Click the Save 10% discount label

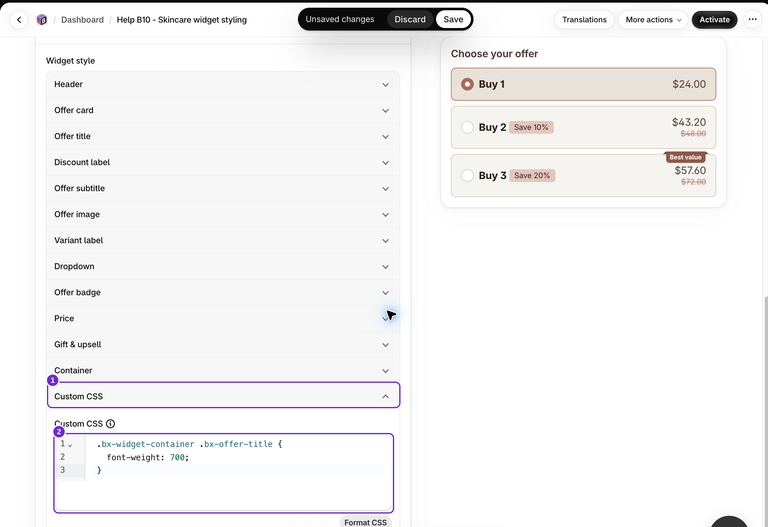[531, 127]
